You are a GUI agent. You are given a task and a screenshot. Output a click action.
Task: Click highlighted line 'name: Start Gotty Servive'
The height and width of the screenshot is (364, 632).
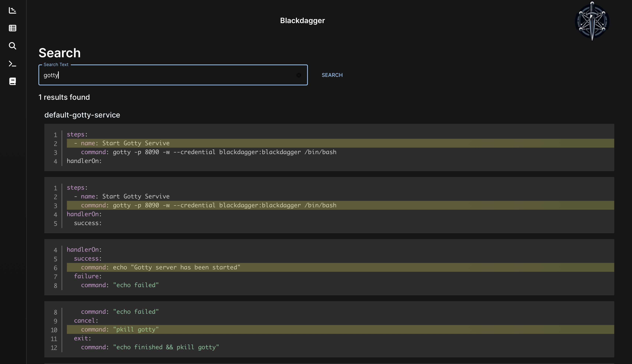[340, 143]
